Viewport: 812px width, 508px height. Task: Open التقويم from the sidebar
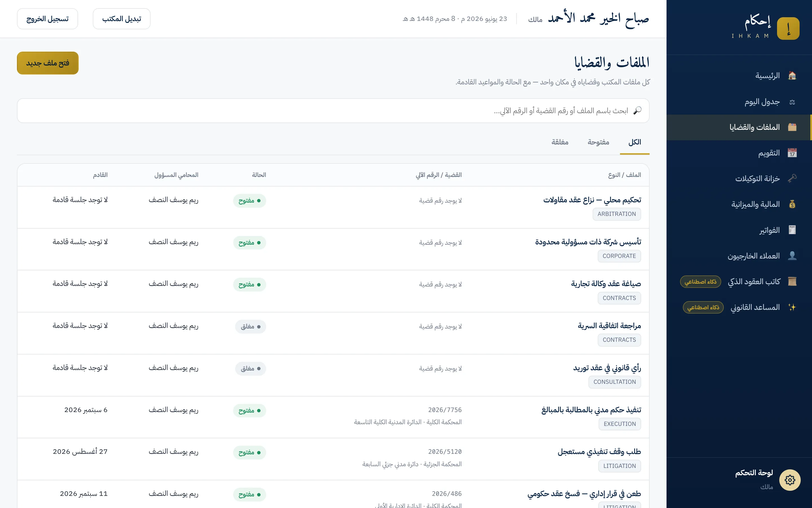click(739, 153)
